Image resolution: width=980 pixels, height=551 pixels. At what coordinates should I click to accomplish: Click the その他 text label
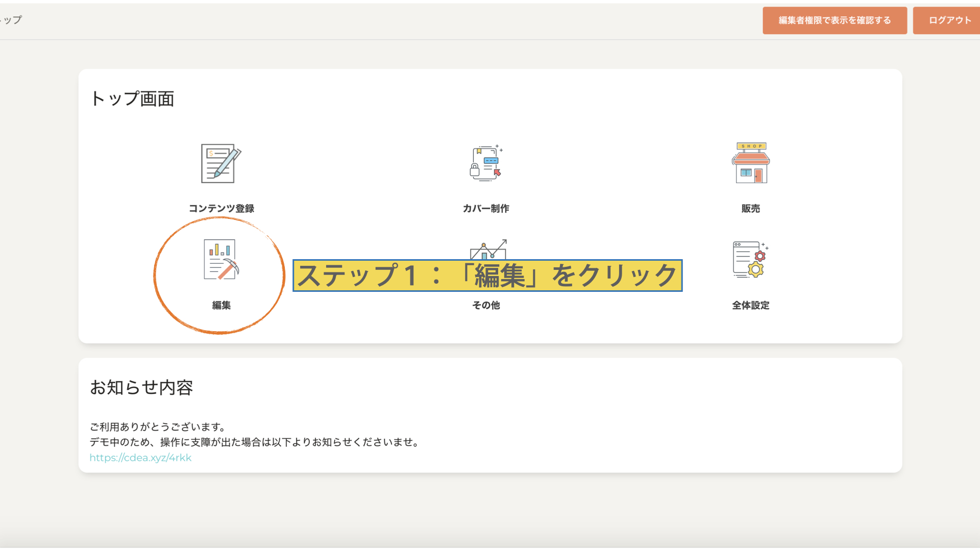pyautogui.click(x=486, y=305)
